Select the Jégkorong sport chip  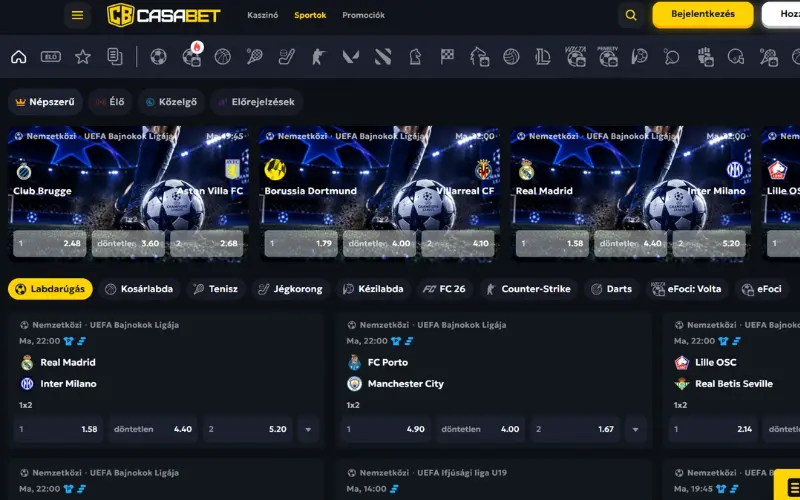click(290, 289)
